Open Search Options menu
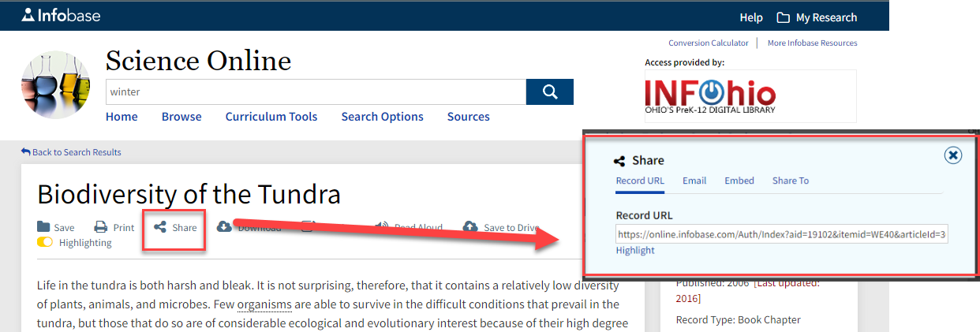This screenshot has height=332, width=980. [382, 117]
